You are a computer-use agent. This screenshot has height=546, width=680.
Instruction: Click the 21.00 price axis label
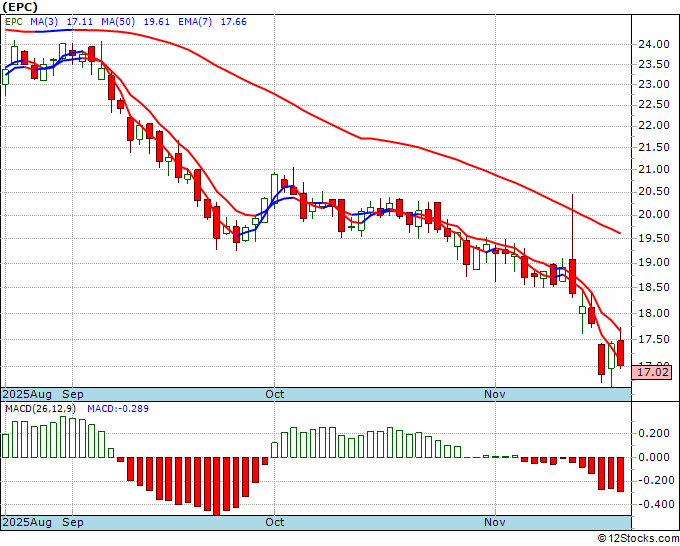coord(654,170)
